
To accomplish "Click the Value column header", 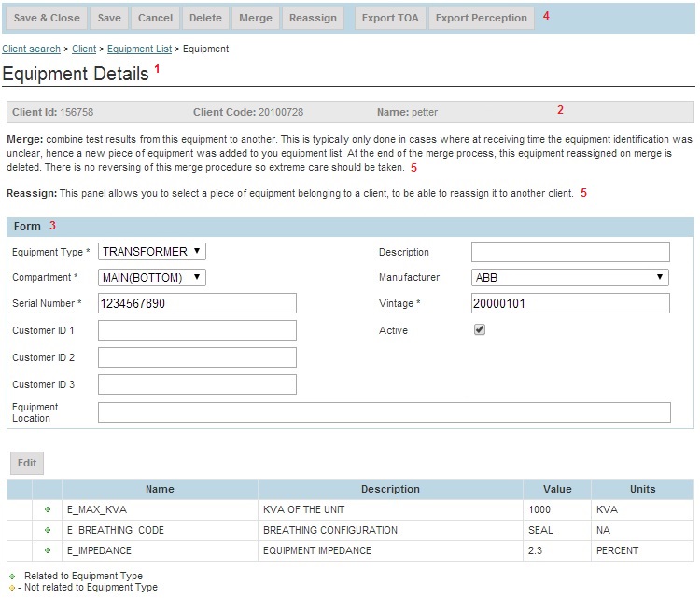I will pyautogui.click(x=557, y=489).
